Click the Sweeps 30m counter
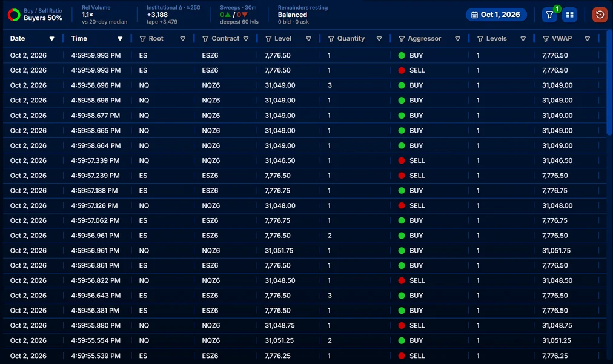The height and width of the screenshot is (364, 613). tap(239, 15)
